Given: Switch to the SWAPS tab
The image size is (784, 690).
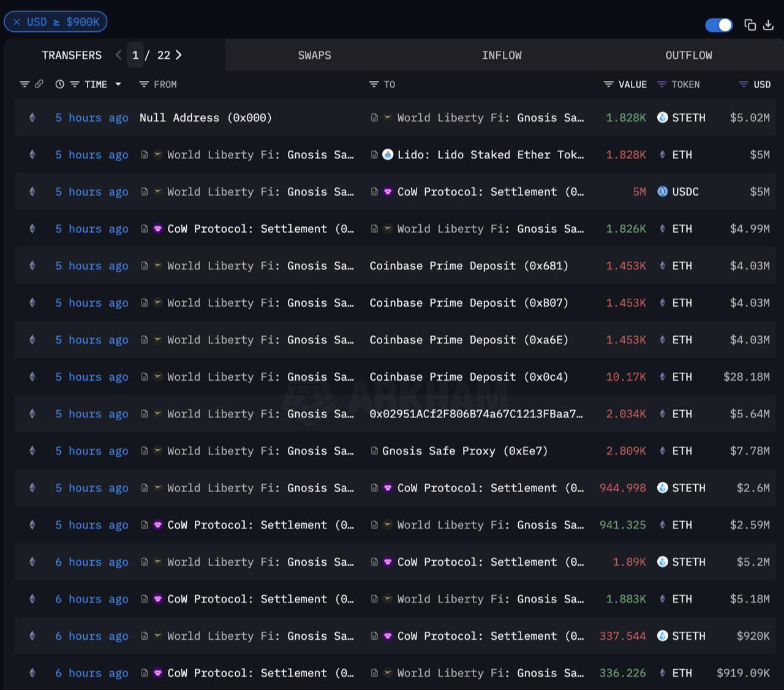Looking at the screenshot, I should 314,55.
